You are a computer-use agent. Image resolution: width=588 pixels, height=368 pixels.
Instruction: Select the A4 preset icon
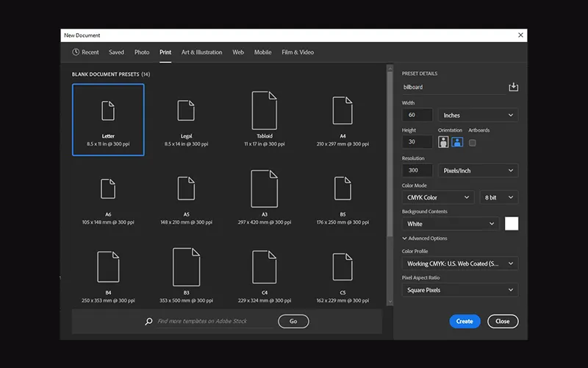(x=343, y=110)
